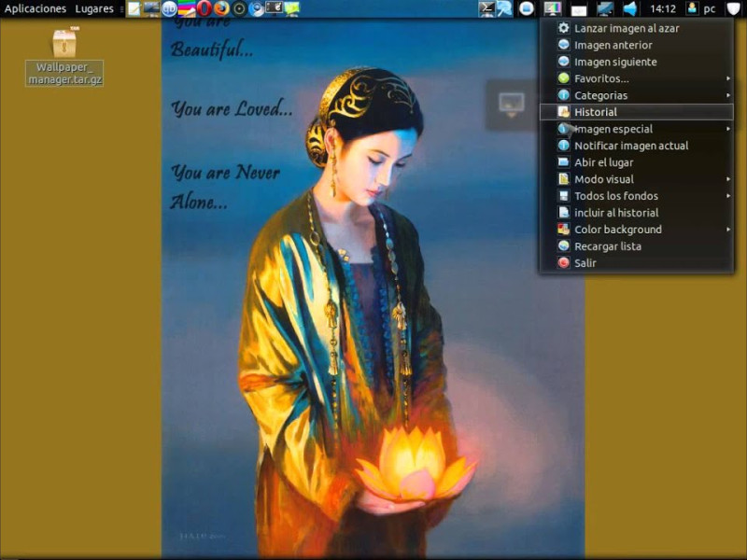
Task: Click the chromium-like blue sphere launcher icon
Action: click(x=256, y=8)
